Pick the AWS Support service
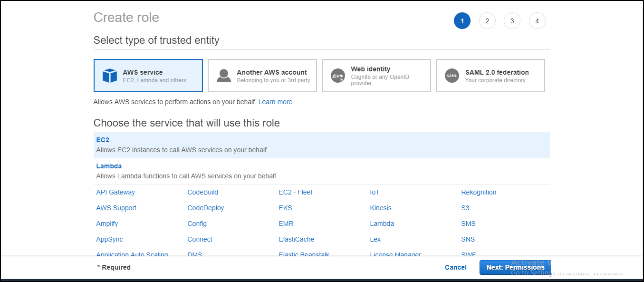Viewport: 644px width, 282px height. tap(116, 208)
